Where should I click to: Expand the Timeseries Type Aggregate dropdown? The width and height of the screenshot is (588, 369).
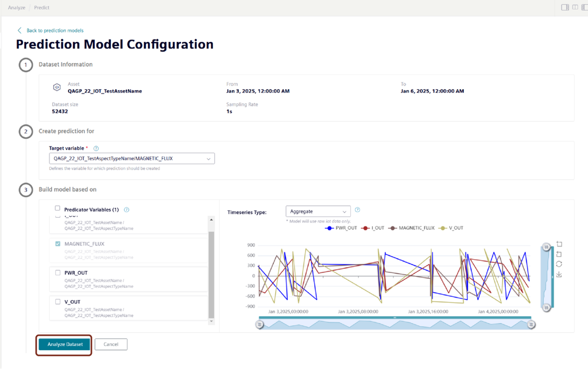point(318,212)
